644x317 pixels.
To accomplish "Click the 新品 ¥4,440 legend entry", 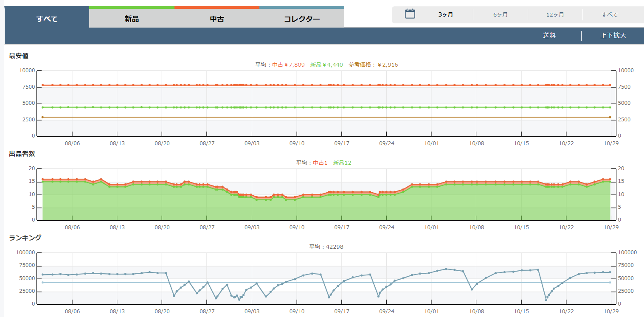I will pyautogui.click(x=326, y=65).
